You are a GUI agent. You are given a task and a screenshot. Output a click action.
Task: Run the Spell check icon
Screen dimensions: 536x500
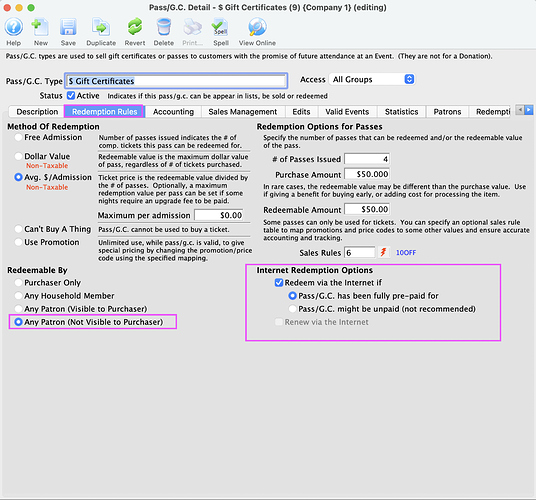pos(220,28)
